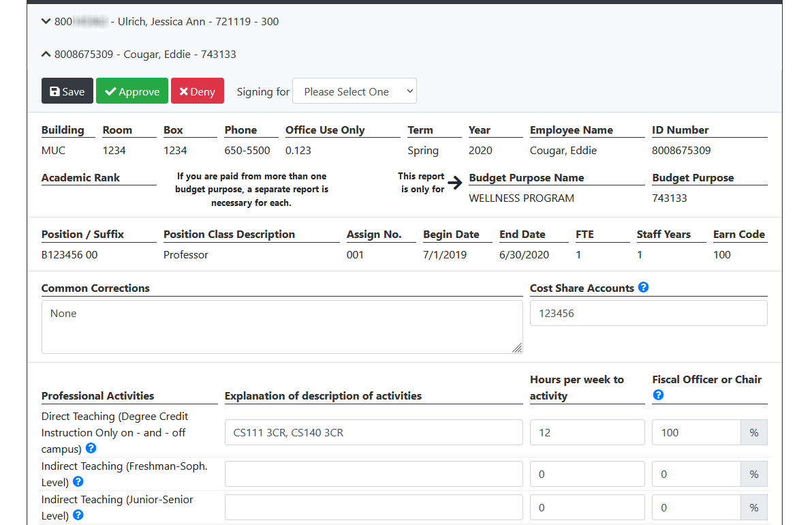Collapse the Cougar, Eddie record
Screen dimensions: 812x525
[139, 55]
